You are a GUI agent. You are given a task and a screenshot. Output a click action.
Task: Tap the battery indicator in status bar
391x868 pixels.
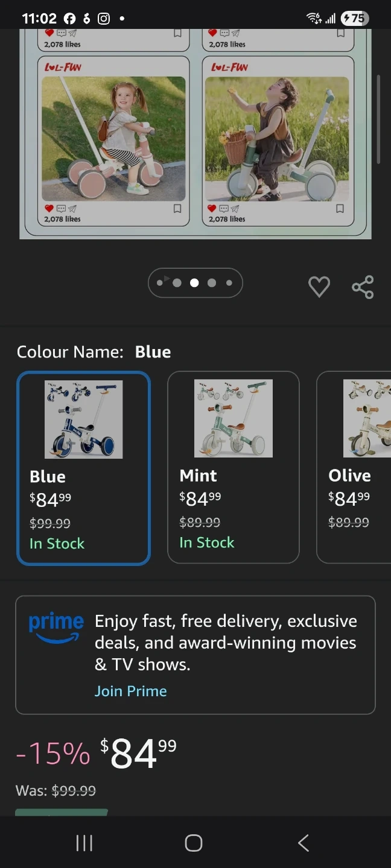(x=355, y=19)
